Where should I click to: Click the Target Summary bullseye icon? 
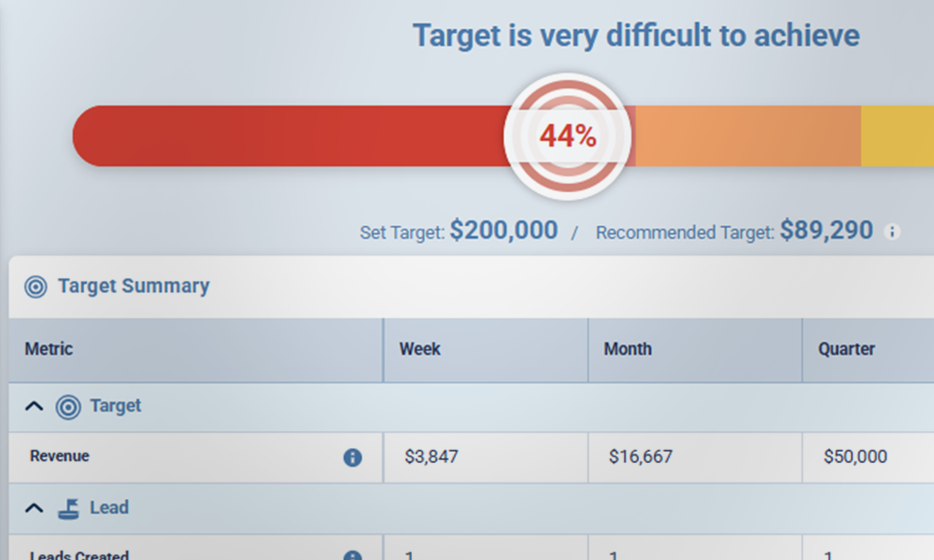(x=35, y=287)
